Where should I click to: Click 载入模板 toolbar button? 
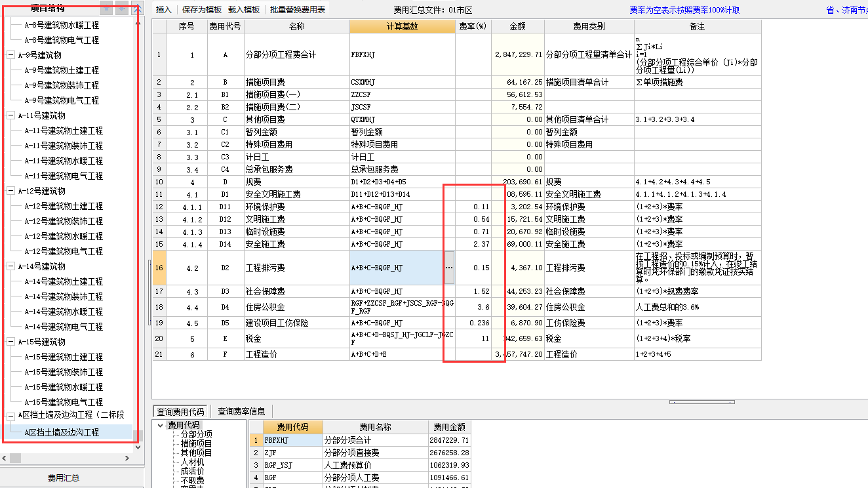244,10
